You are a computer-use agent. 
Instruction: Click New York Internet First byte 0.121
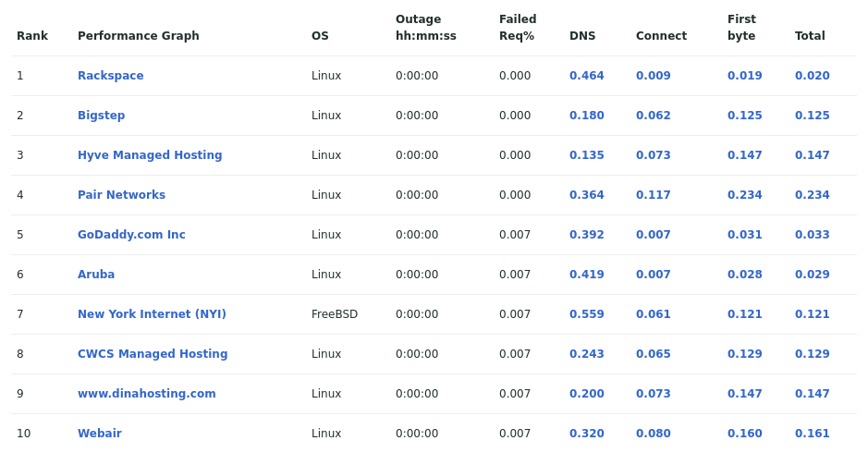[744, 314]
